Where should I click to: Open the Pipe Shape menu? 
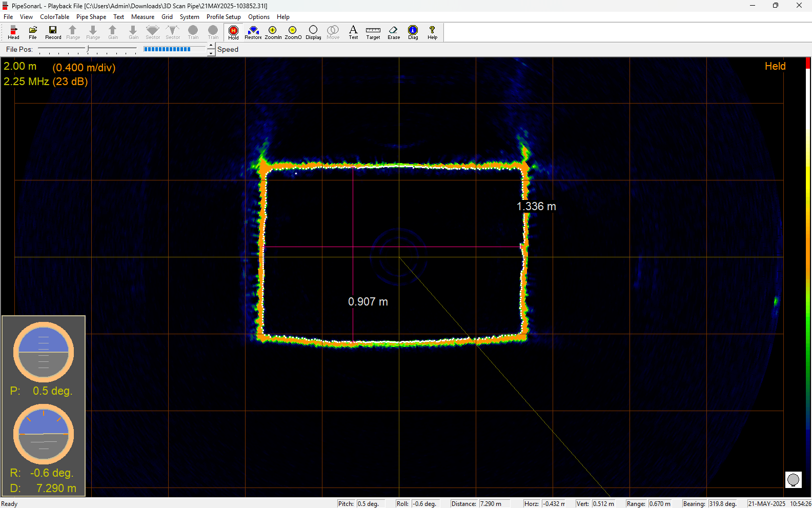(91, 17)
